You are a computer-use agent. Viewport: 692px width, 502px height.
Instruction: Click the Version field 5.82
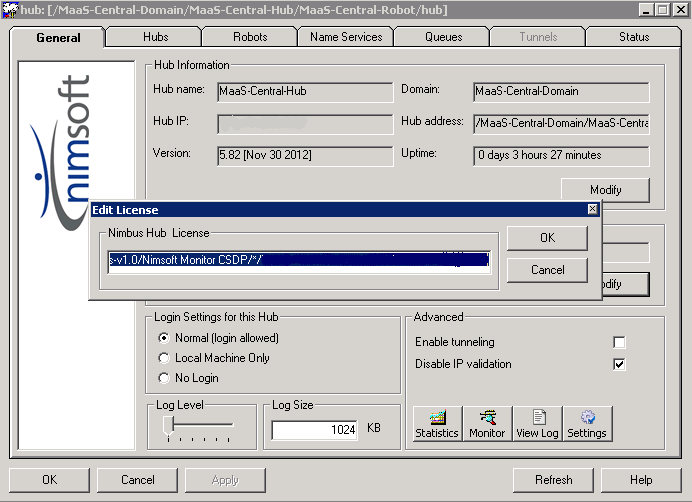(x=305, y=156)
